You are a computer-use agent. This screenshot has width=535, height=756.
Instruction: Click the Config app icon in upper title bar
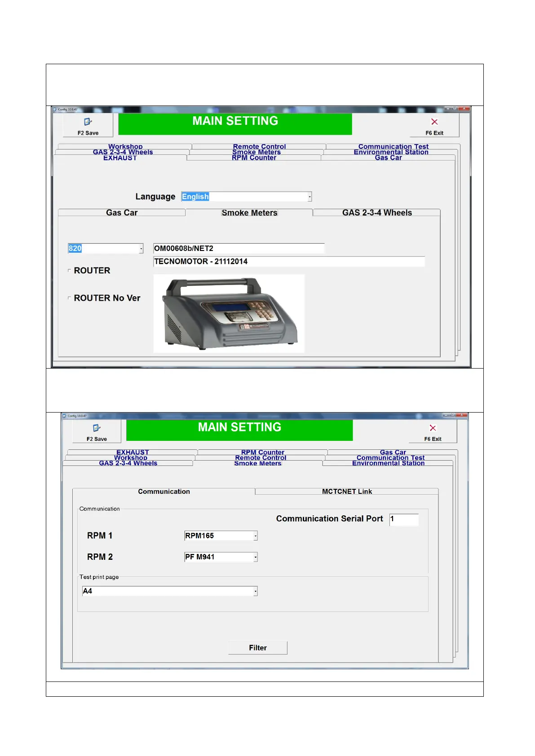coord(55,110)
